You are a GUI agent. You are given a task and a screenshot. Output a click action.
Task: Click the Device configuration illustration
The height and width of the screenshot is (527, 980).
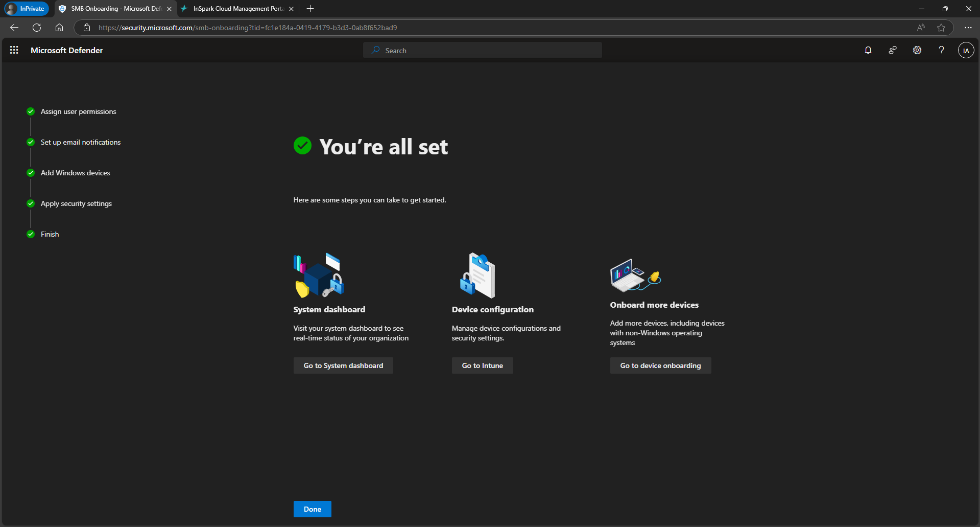pyautogui.click(x=477, y=275)
